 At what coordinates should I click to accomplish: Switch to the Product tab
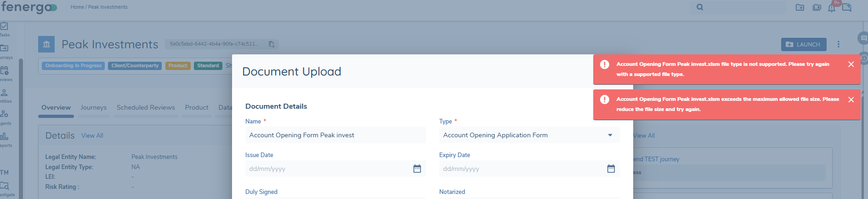point(197,107)
